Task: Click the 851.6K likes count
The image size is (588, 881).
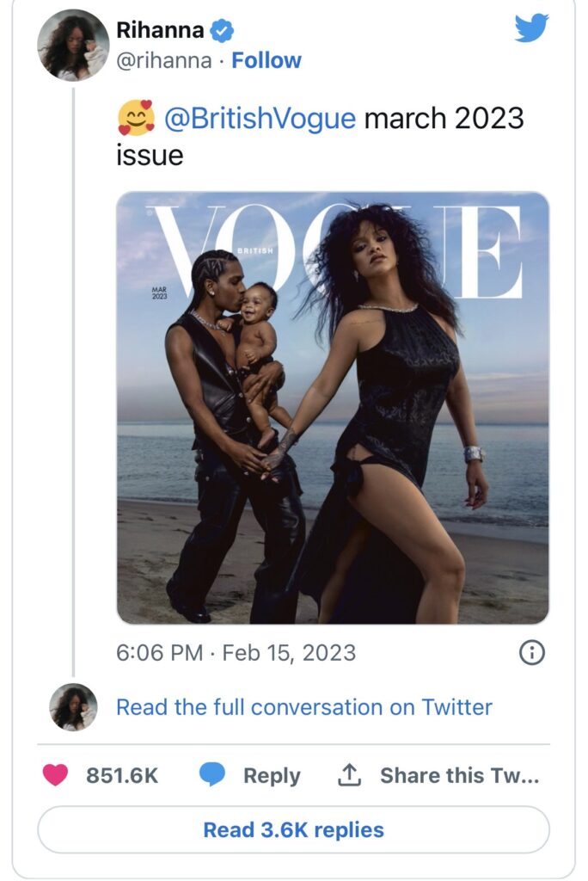Action: [122, 775]
